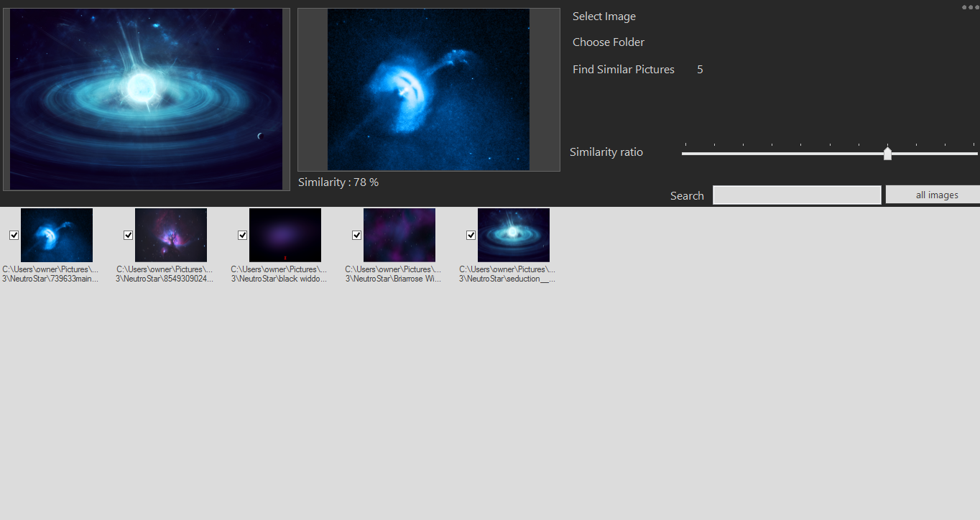Click the 'Similarity : 78 %' label
This screenshot has height=520, width=980.
click(x=338, y=182)
